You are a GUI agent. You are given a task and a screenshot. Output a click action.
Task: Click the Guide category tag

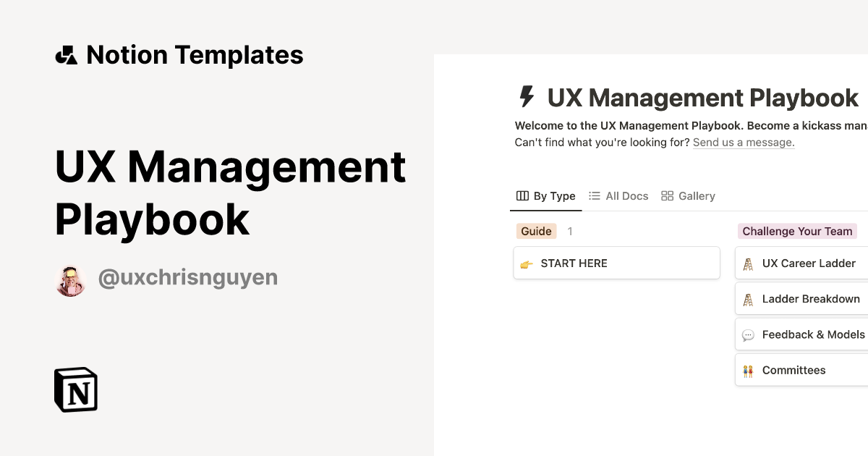pos(536,231)
